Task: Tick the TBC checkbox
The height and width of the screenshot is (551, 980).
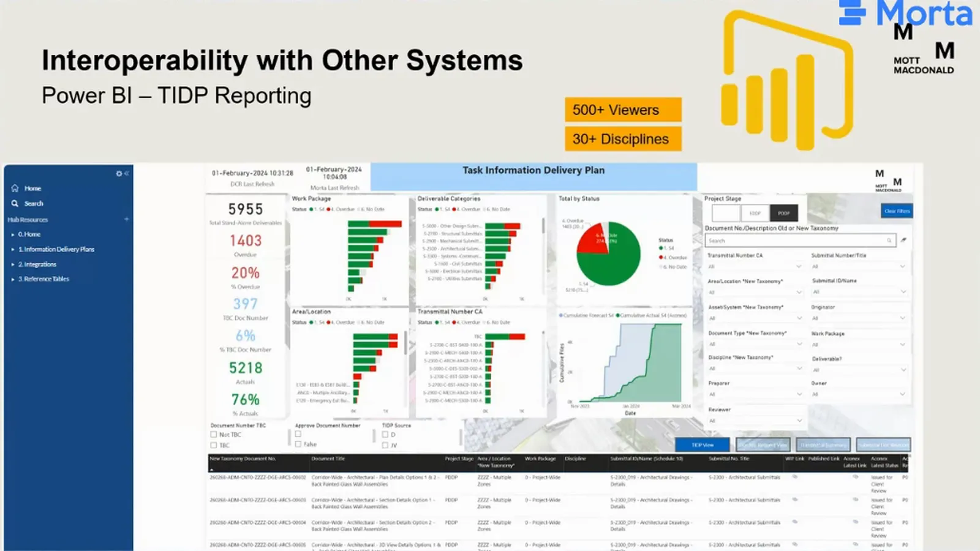Action: [x=214, y=445]
